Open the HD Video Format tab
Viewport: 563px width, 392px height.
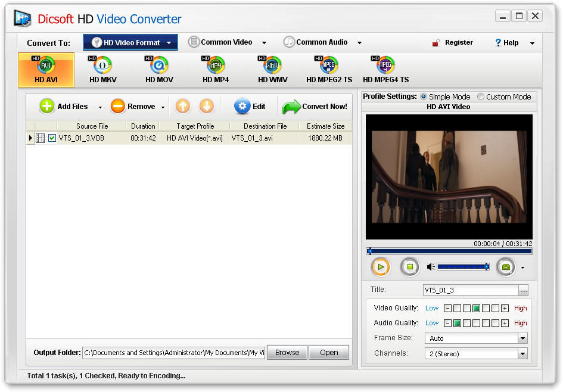130,42
